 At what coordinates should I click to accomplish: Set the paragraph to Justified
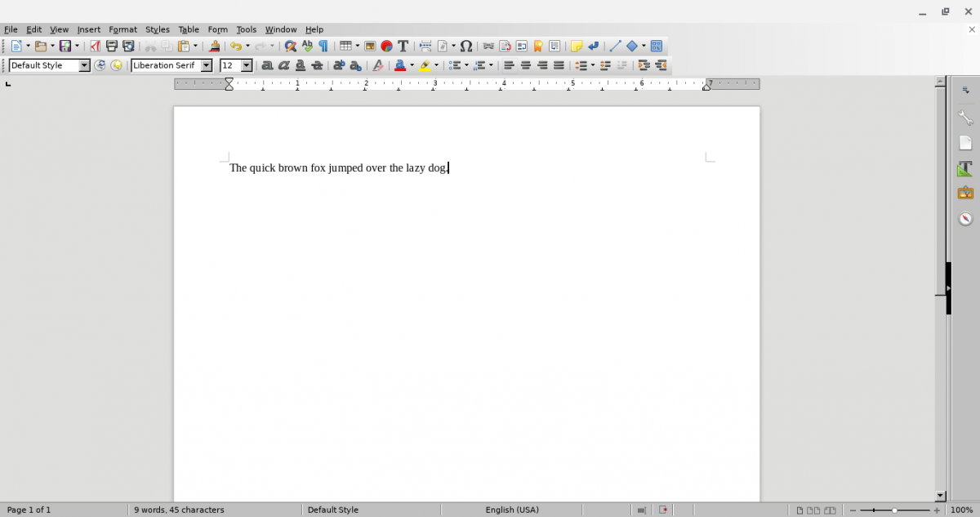click(x=559, y=65)
